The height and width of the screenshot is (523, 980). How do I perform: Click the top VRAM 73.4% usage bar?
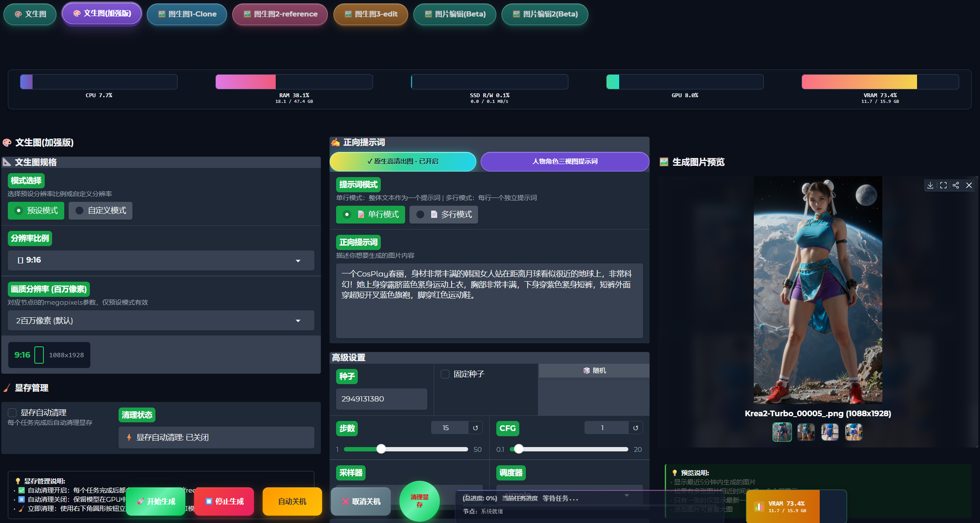click(x=880, y=82)
